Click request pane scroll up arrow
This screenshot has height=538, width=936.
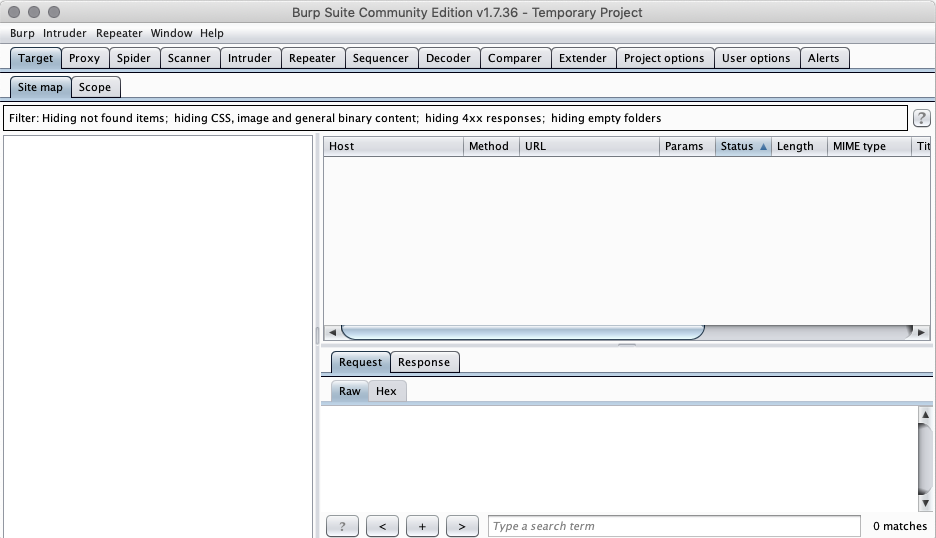[x=925, y=414]
